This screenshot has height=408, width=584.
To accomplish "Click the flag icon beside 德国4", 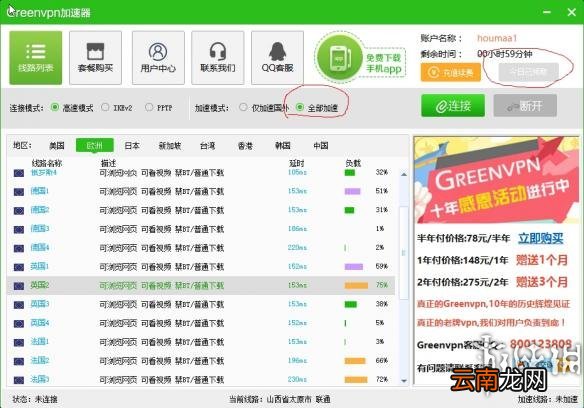I will [19, 248].
